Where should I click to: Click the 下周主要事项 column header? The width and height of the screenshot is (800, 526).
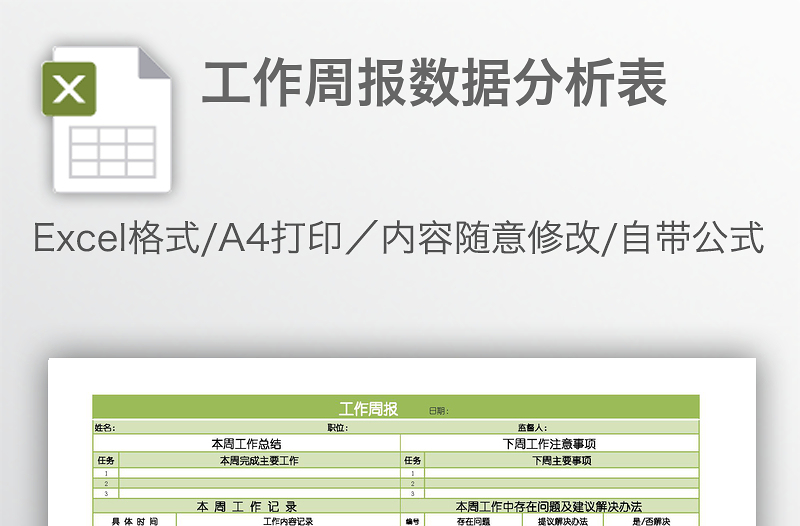(x=562, y=460)
